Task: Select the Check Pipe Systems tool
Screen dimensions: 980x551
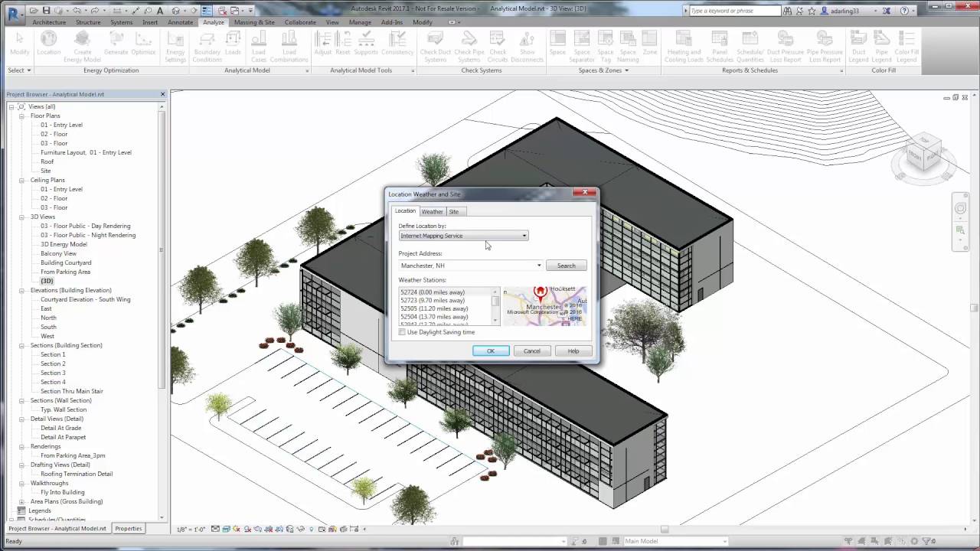Action: (469, 44)
